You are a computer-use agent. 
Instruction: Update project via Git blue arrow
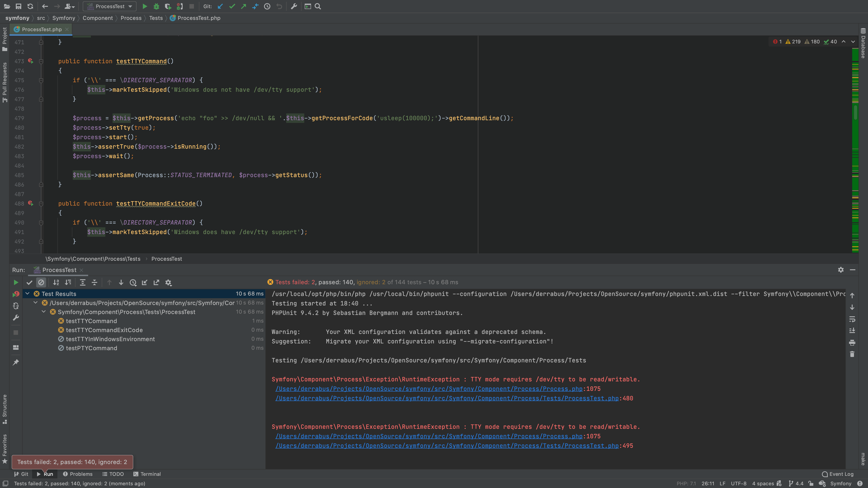(x=220, y=6)
